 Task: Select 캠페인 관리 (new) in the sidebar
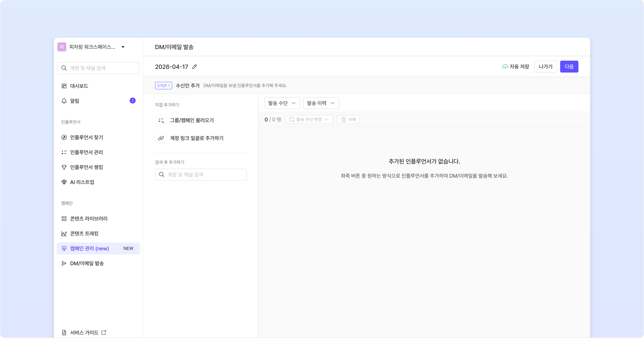tap(98, 248)
